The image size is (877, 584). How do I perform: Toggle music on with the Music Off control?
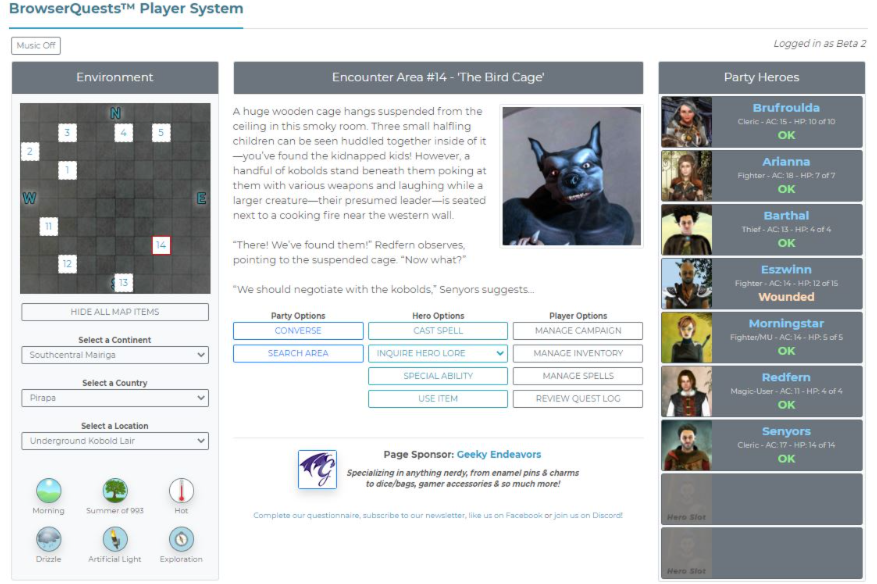click(x=35, y=45)
